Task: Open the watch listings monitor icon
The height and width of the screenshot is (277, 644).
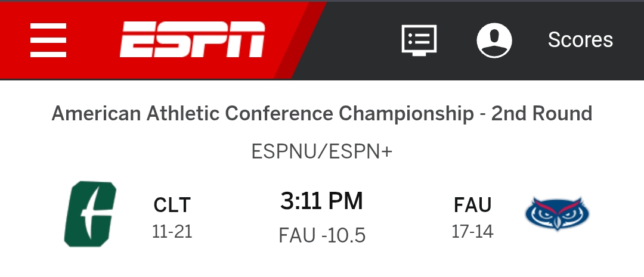Action: pos(419,40)
